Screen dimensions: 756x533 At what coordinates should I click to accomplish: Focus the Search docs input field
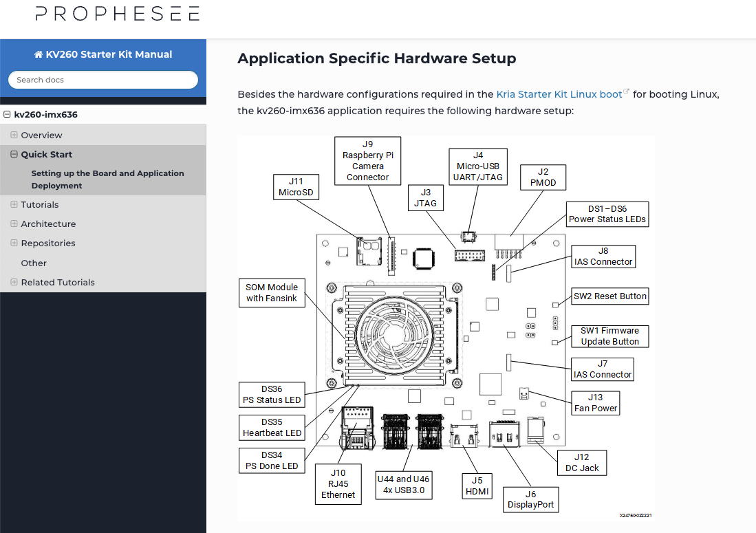[x=103, y=80]
